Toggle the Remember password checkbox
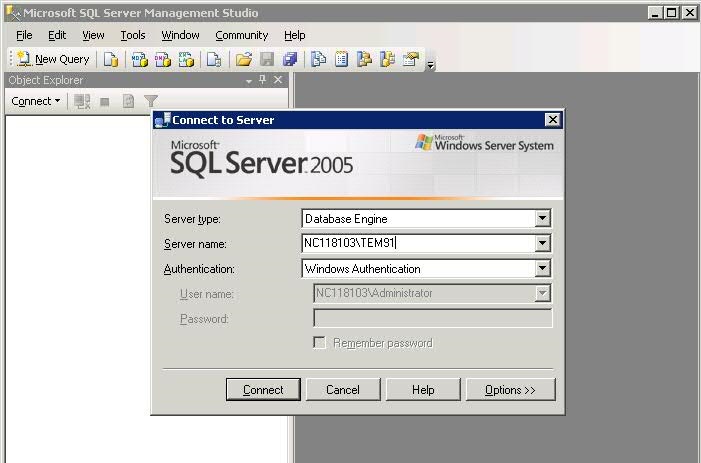701x463 pixels. pyautogui.click(x=319, y=343)
